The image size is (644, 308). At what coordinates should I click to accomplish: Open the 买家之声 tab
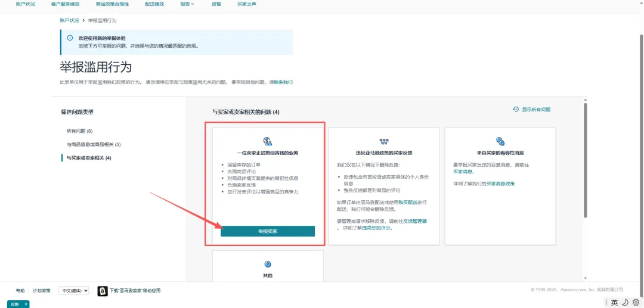[247, 4]
